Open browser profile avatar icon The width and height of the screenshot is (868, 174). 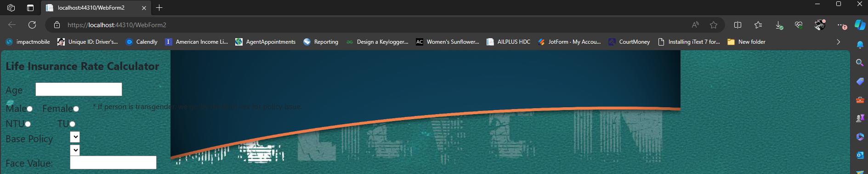[x=820, y=25]
